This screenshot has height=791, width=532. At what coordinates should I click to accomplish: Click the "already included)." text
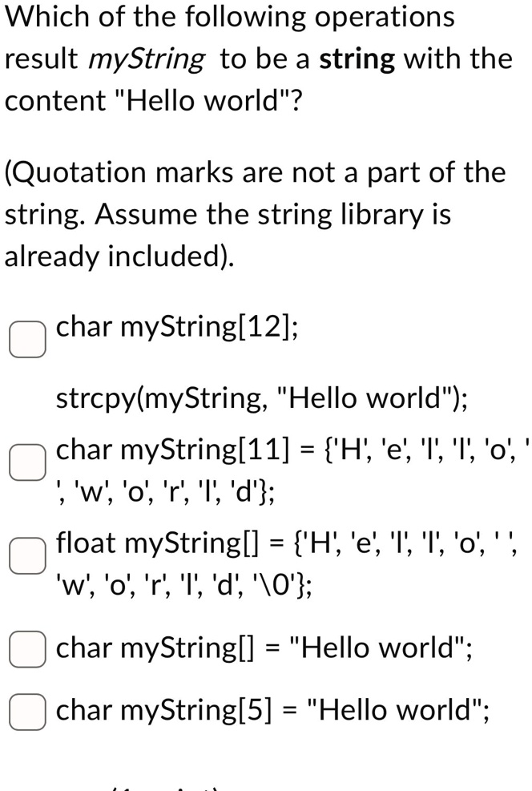(x=119, y=256)
